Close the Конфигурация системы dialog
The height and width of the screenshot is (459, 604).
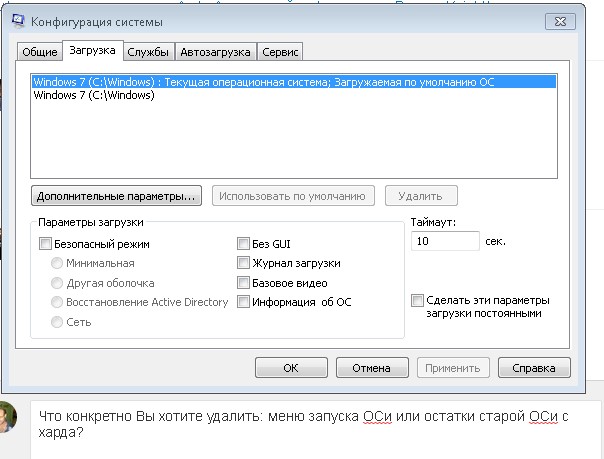pos(560,22)
